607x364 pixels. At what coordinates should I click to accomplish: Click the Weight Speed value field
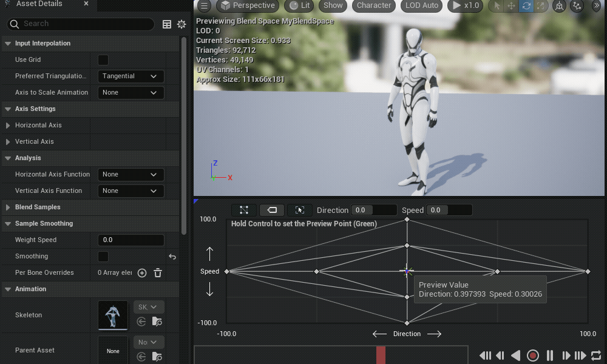(x=131, y=240)
